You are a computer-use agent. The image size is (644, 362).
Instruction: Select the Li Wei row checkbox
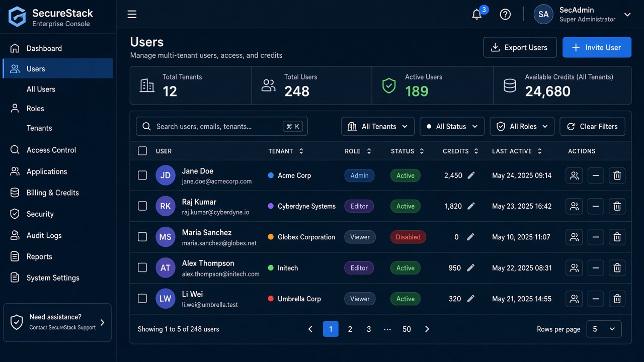tap(142, 299)
